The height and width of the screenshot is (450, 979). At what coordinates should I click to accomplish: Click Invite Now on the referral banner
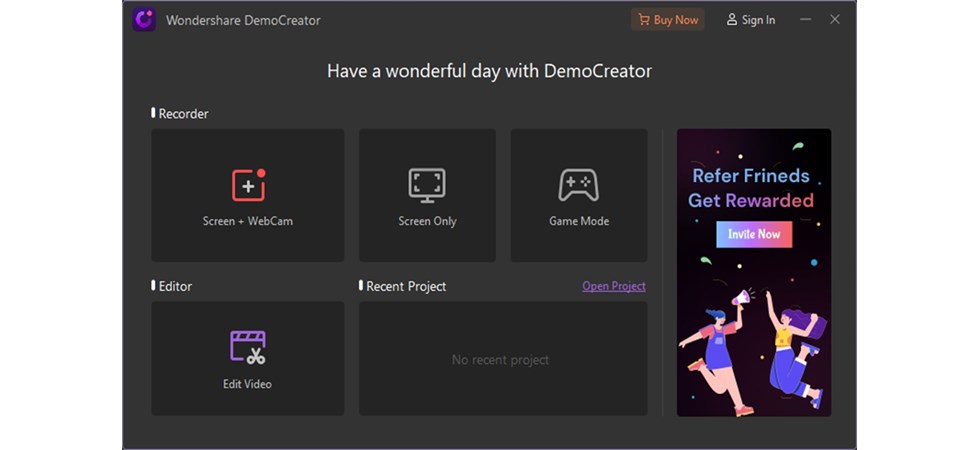pos(754,235)
